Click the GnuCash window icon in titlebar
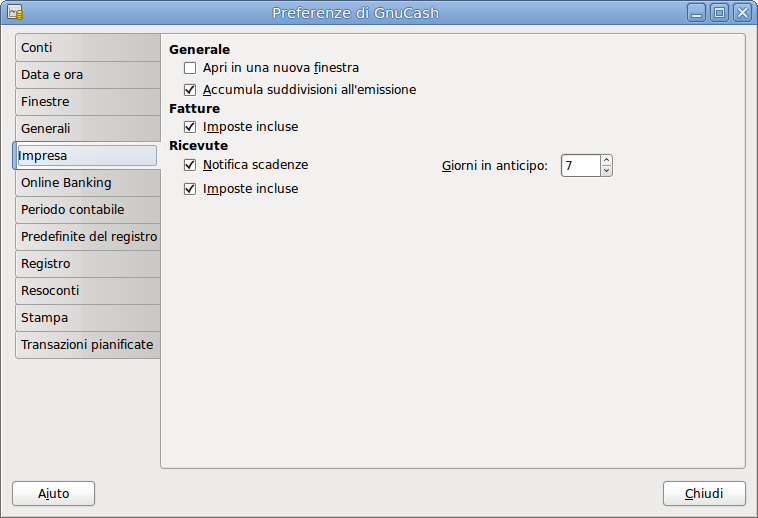Image resolution: width=758 pixels, height=518 pixels. pos(15,13)
